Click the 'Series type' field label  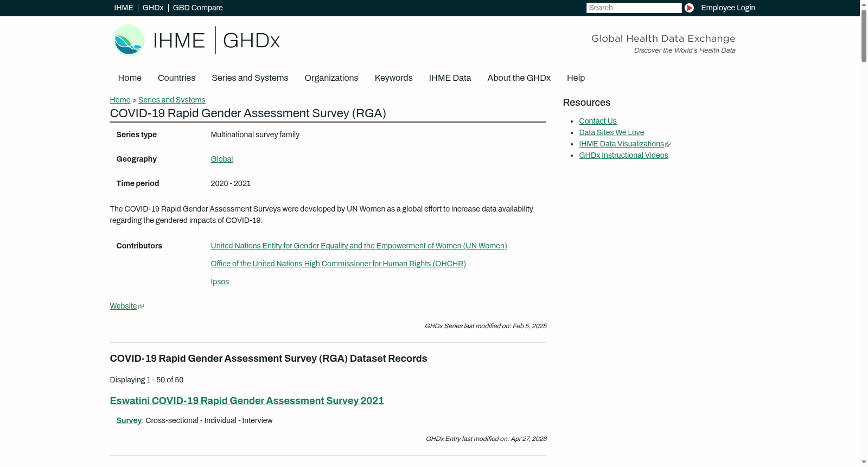[136, 135]
